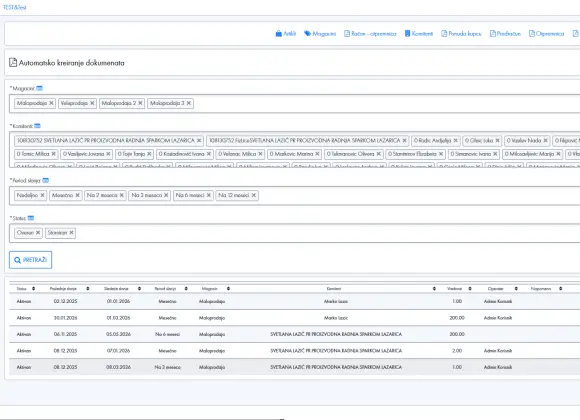Image resolution: width=580 pixels, height=420 pixels.
Task: Select all icon next to Status label
Action: click(x=31, y=218)
